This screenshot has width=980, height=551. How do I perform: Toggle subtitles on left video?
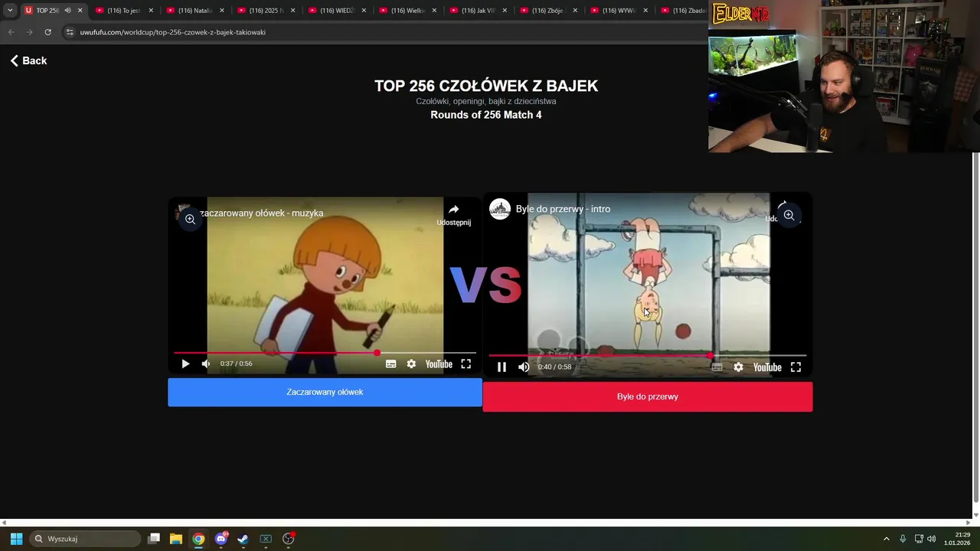pos(390,364)
